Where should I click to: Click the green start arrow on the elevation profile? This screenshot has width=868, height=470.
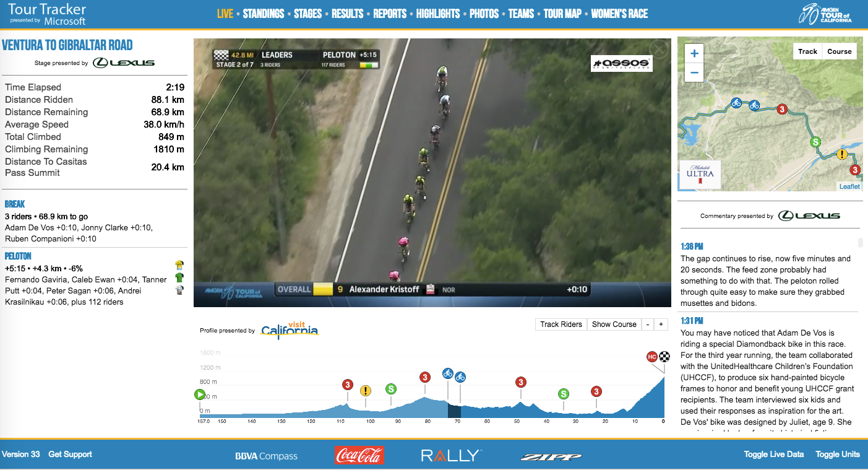pyautogui.click(x=199, y=394)
